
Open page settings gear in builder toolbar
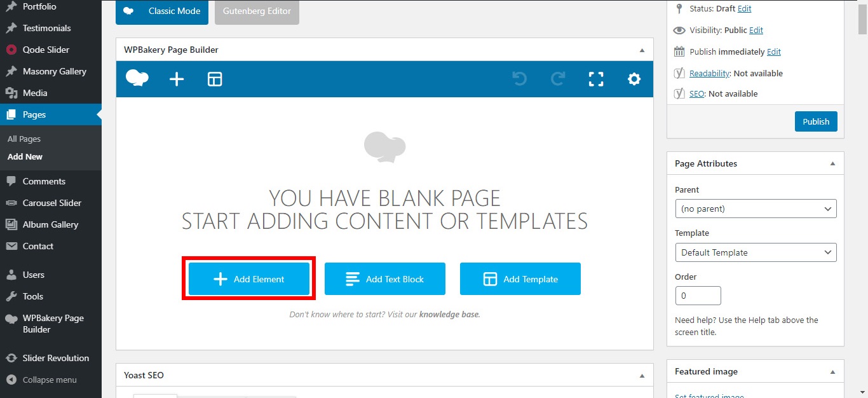pyautogui.click(x=634, y=79)
